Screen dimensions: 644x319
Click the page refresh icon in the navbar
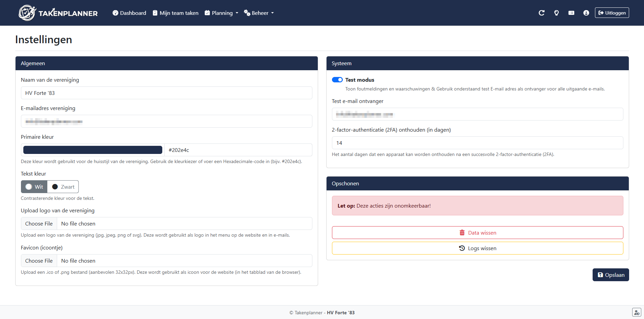(542, 12)
